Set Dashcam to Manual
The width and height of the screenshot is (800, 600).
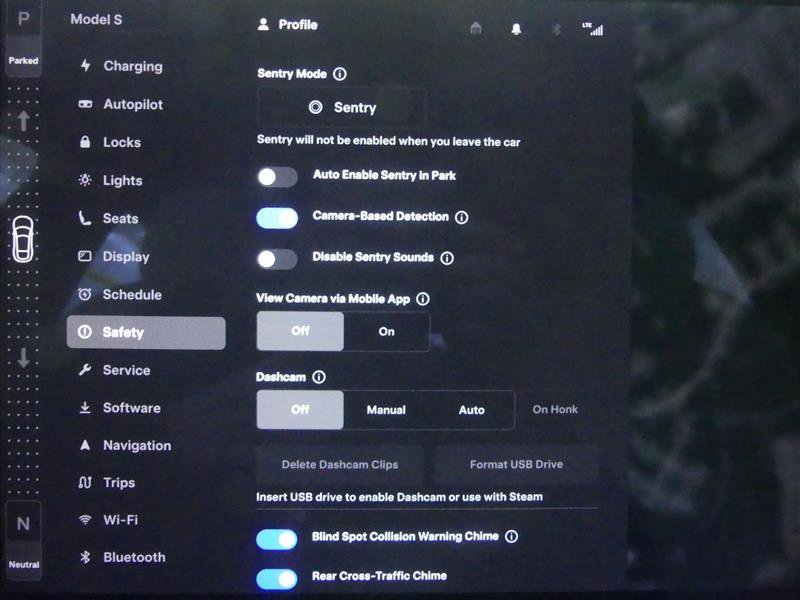click(386, 410)
